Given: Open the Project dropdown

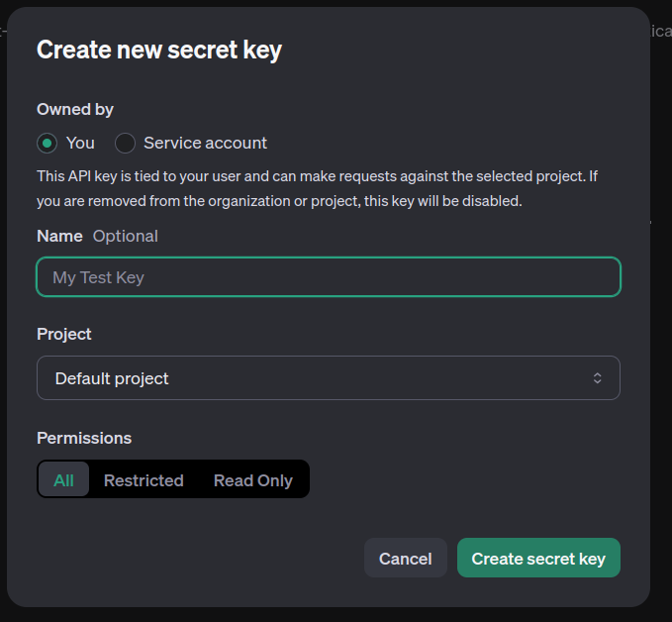Looking at the screenshot, I should 328,378.
